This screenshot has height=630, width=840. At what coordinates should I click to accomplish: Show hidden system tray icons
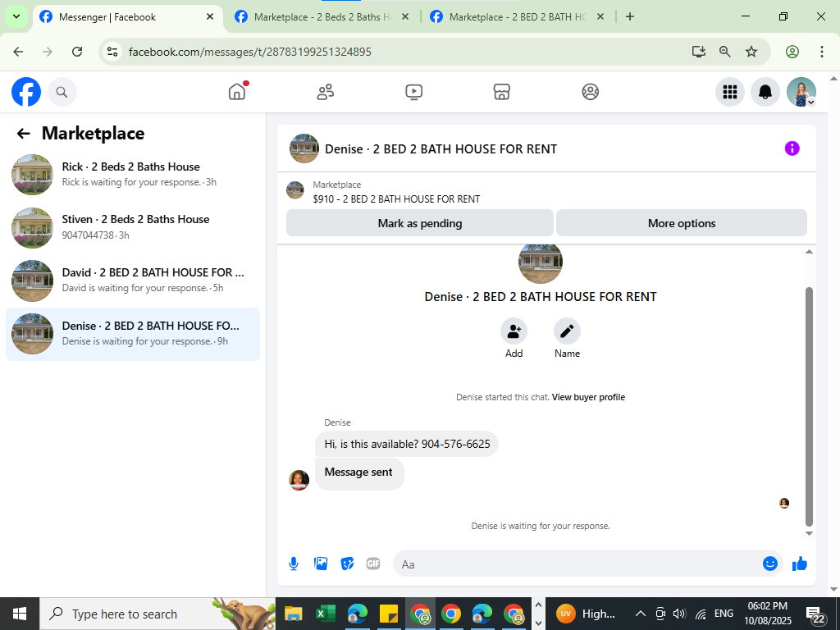click(640, 614)
